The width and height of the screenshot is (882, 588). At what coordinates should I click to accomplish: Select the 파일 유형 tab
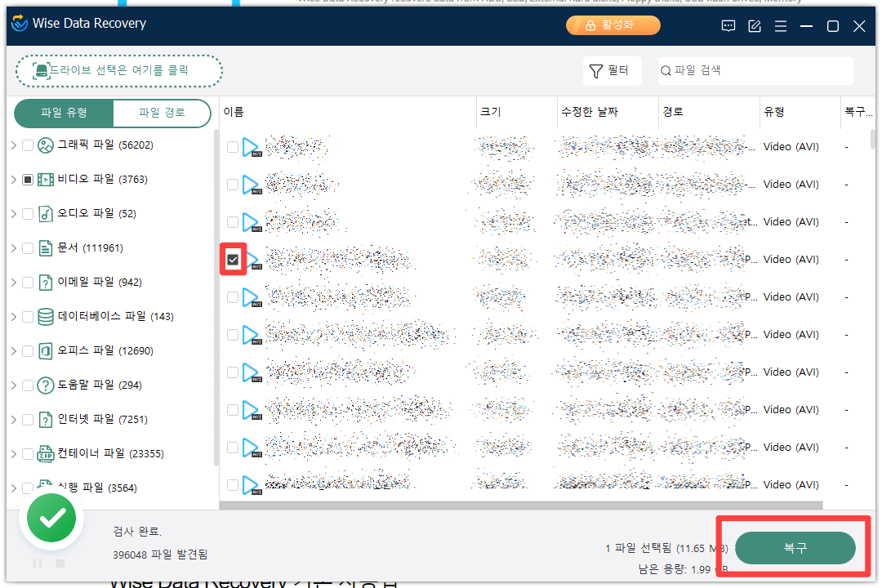(64, 114)
